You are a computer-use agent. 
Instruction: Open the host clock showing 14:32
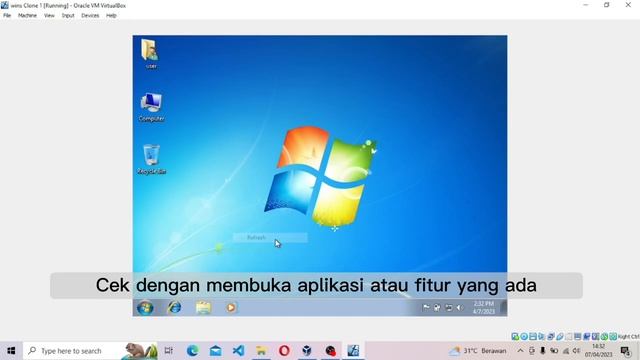(x=599, y=351)
